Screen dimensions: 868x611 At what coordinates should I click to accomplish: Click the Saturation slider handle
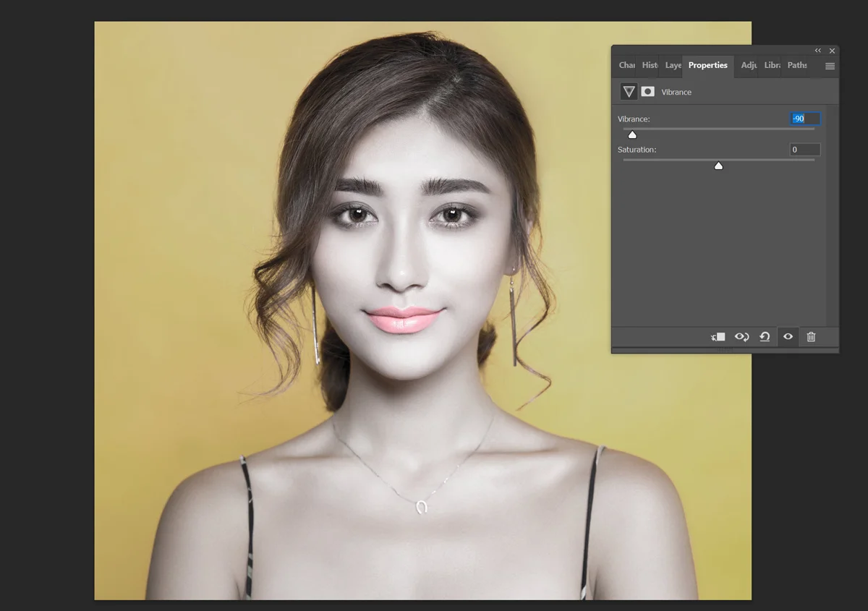click(718, 166)
